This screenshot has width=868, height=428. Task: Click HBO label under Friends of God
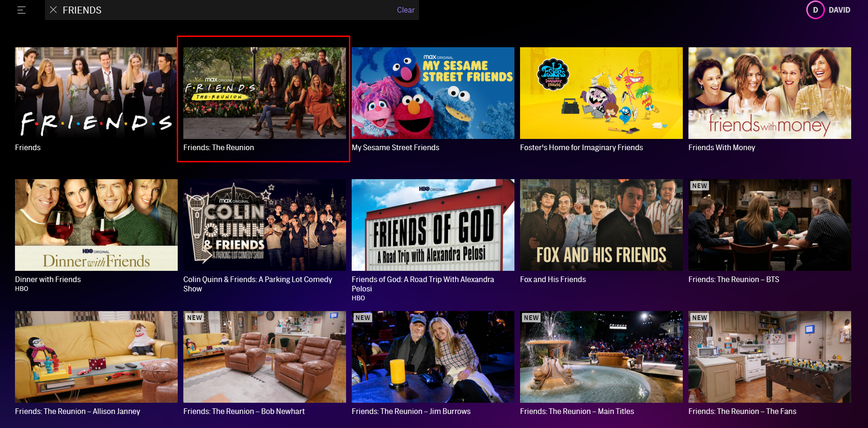[358, 298]
